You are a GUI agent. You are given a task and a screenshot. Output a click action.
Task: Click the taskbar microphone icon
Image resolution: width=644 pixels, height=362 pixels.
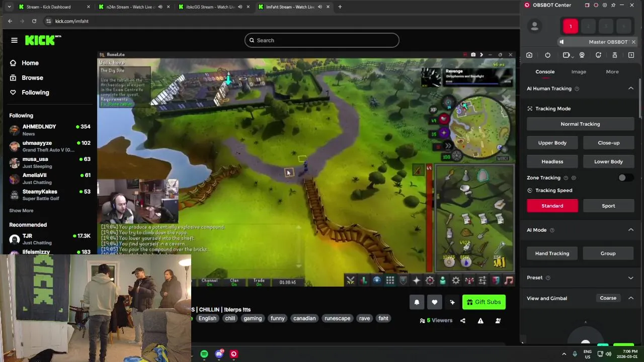[575, 354]
